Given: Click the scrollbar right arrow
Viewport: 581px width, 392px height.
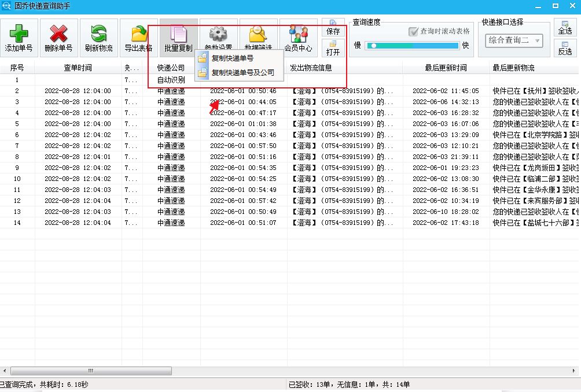Looking at the screenshot, I should pyautogui.click(x=573, y=371).
